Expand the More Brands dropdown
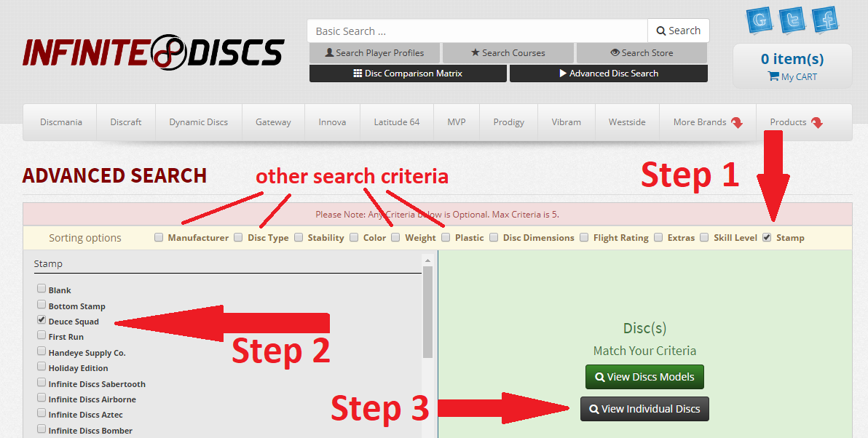The width and height of the screenshot is (868, 438). 708,122
